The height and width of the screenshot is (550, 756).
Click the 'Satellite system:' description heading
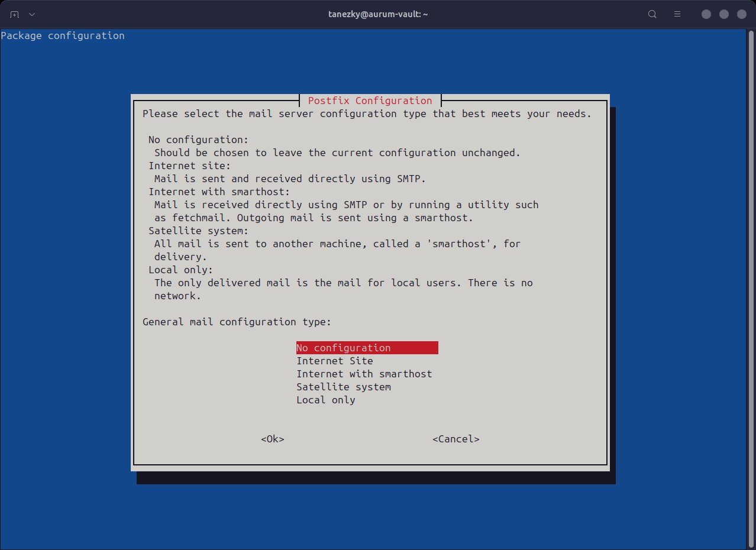tap(199, 231)
